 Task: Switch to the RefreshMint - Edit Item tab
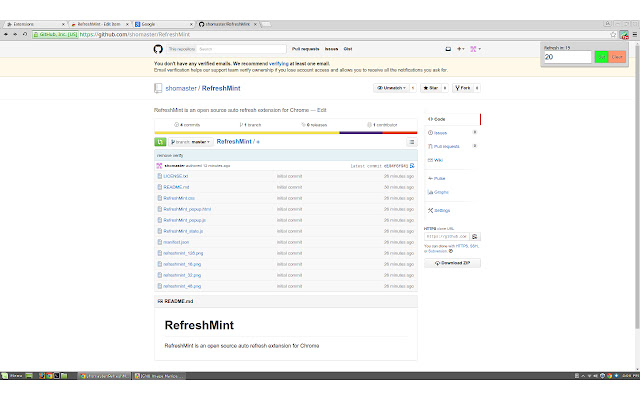99,24
